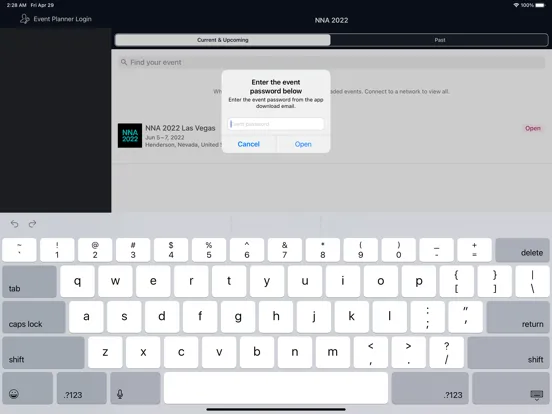
Task: Open Event Planner Login link
Action: click(x=62, y=19)
